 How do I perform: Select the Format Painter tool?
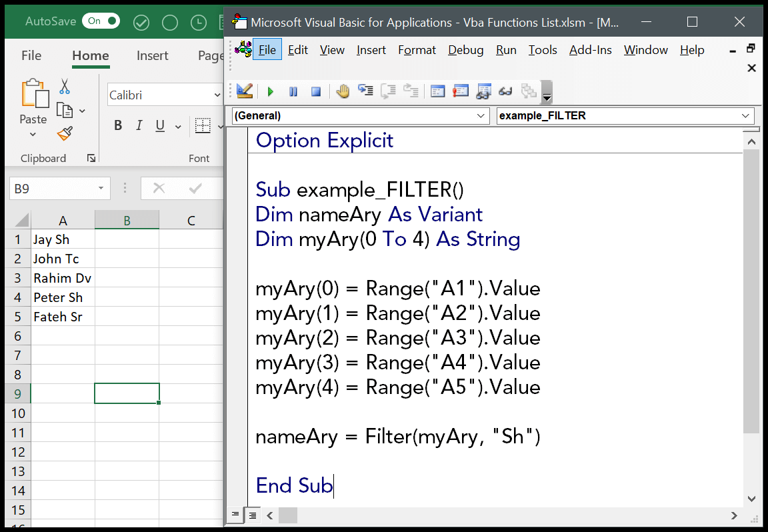tap(64, 133)
